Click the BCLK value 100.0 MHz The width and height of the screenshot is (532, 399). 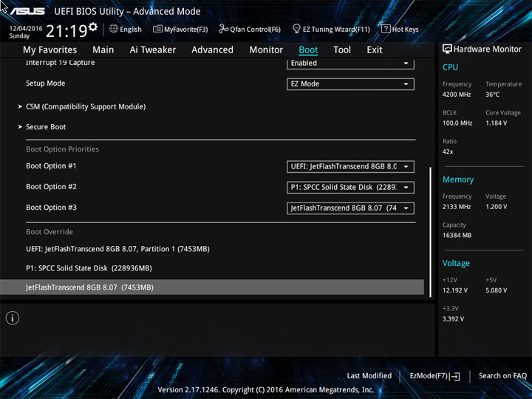[457, 123]
